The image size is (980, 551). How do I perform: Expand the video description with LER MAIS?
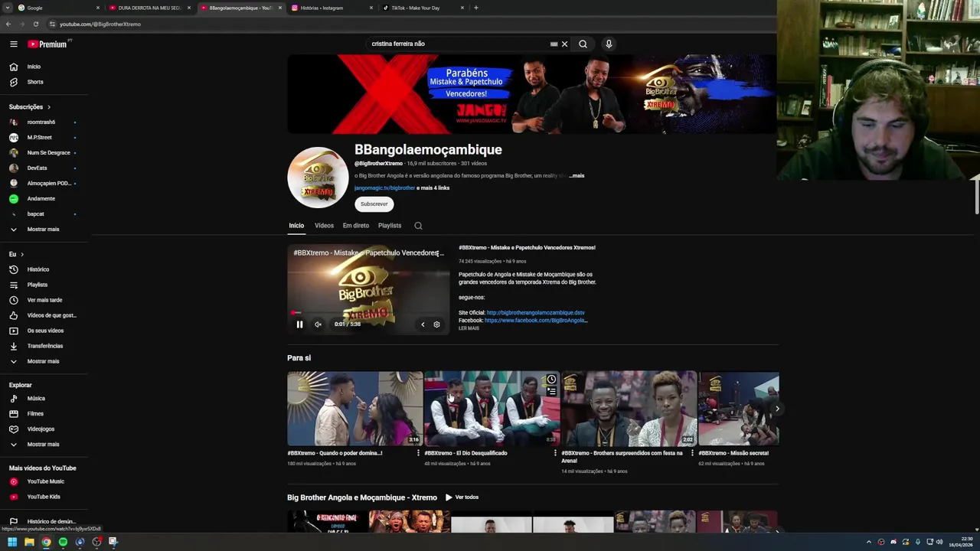pos(469,328)
